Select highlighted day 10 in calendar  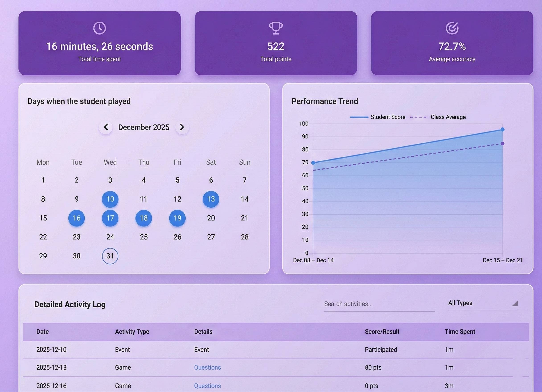pyautogui.click(x=110, y=199)
